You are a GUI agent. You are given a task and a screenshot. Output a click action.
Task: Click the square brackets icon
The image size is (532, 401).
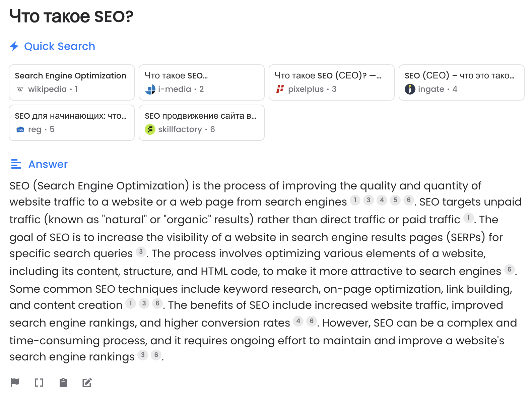(x=39, y=382)
